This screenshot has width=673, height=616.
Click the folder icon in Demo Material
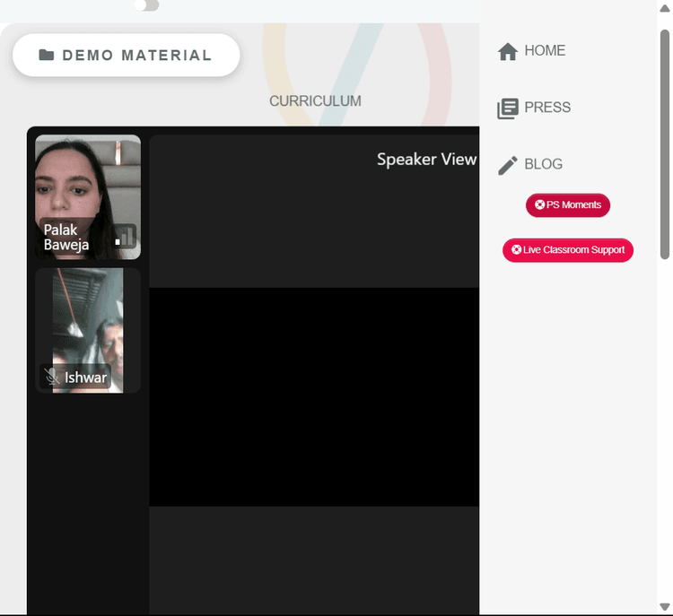pos(47,55)
